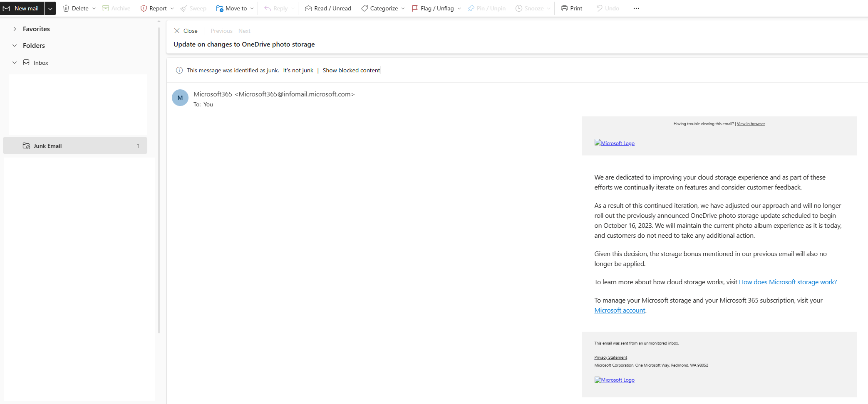Click the Microsoft365 sender avatar
The height and width of the screenshot is (404, 868).
180,98
